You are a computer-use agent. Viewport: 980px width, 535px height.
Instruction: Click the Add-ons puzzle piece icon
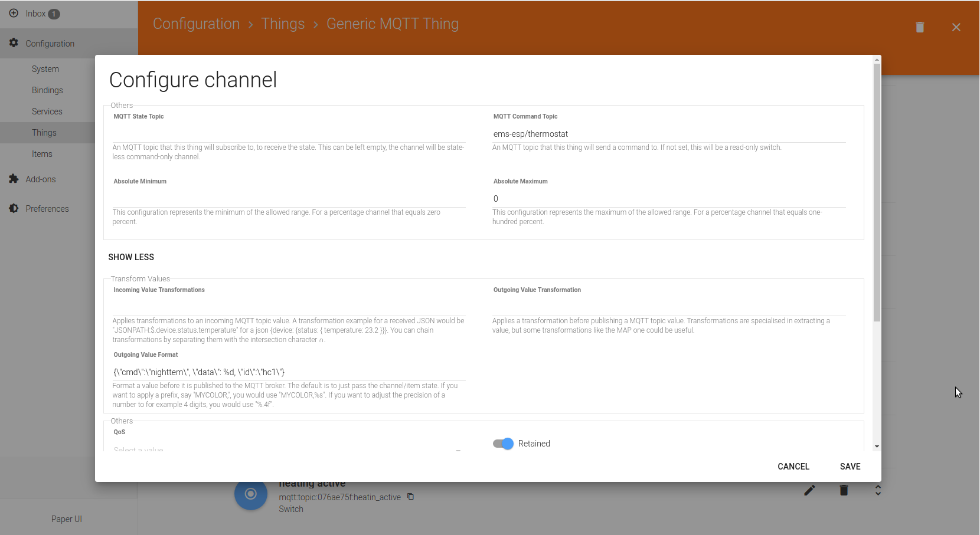tap(14, 179)
